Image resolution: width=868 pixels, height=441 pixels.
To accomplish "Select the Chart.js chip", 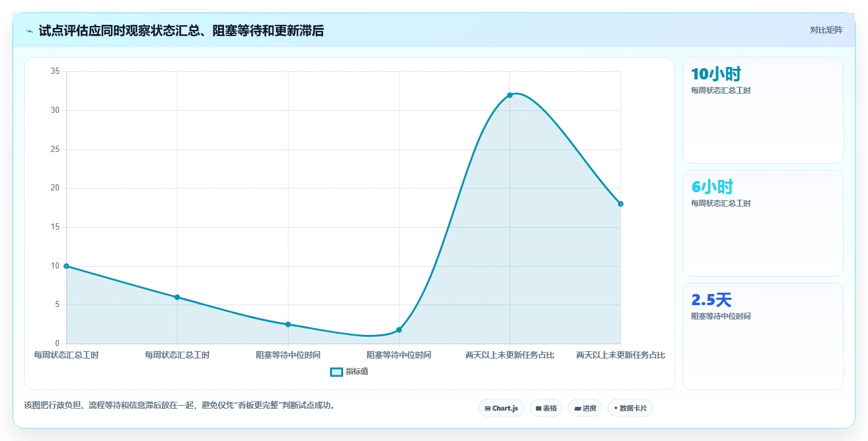I will coord(501,408).
